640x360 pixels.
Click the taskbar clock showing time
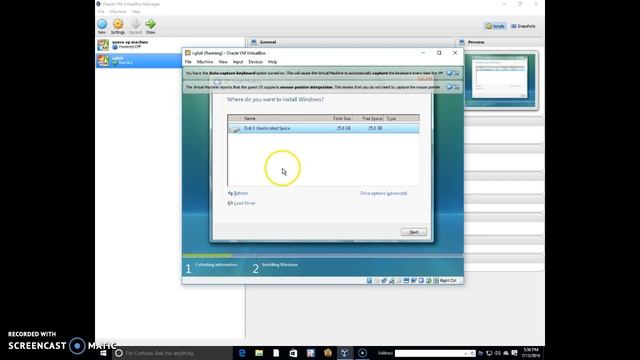pos(531,353)
